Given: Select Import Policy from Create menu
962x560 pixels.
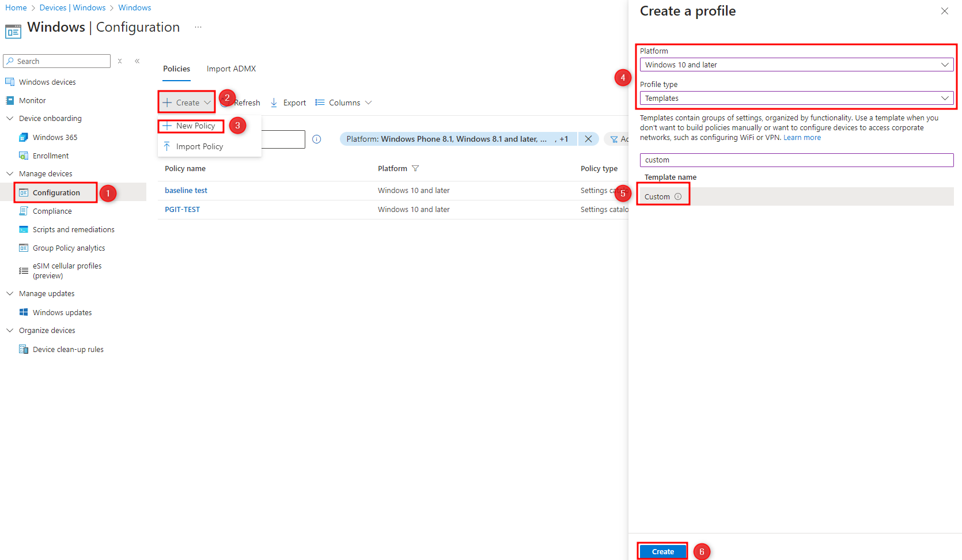Looking at the screenshot, I should click(199, 146).
